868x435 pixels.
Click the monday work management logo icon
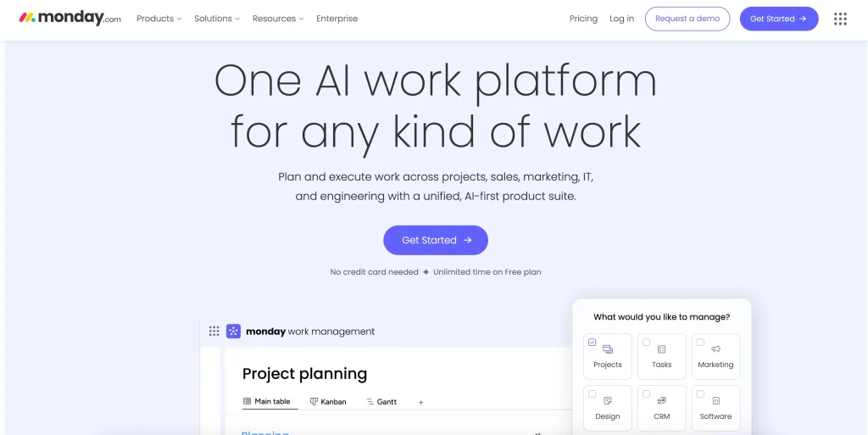tap(233, 332)
